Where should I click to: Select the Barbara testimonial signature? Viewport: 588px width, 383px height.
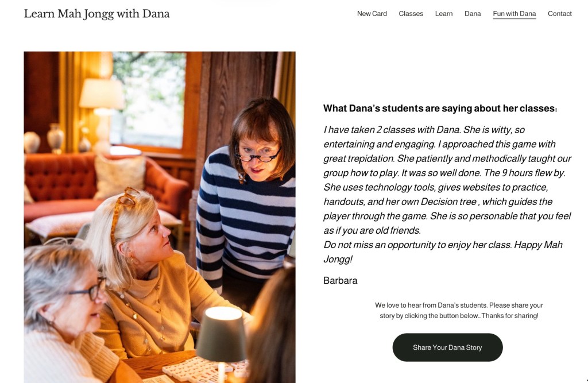click(x=340, y=281)
